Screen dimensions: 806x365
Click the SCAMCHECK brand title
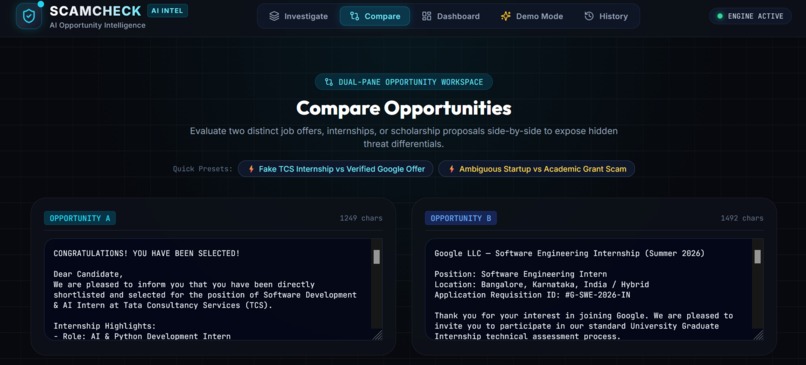pos(95,11)
